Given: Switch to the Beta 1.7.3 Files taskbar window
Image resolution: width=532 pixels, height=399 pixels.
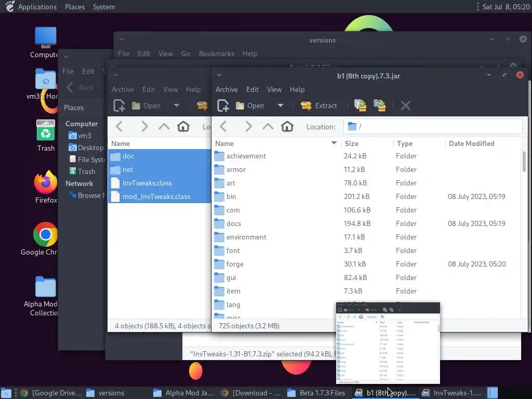Looking at the screenshot, I should (x=316, y=393).
